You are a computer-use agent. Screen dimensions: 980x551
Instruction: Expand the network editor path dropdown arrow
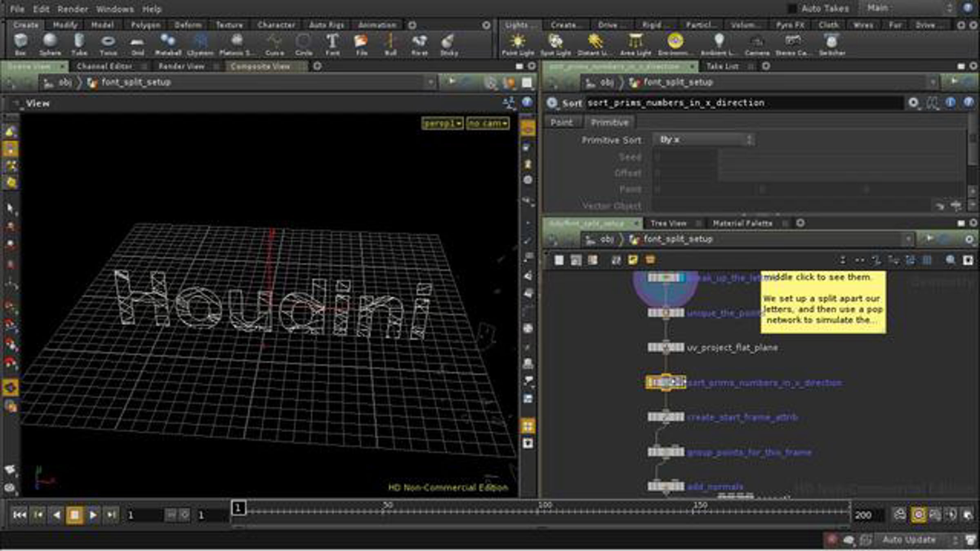coord(908,239)
